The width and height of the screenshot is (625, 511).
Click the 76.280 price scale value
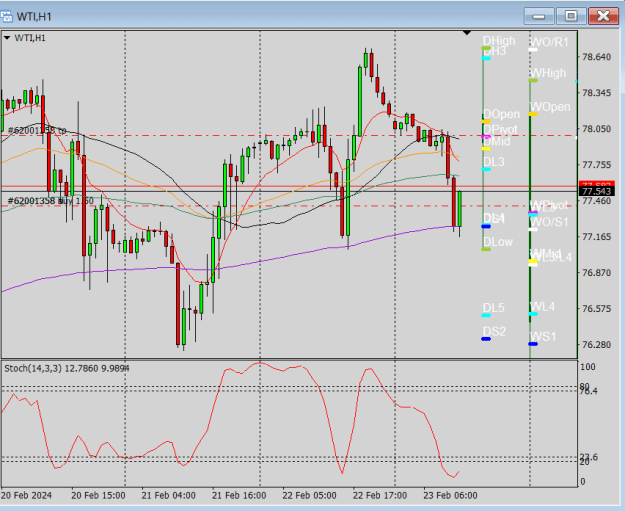[596, 344]
